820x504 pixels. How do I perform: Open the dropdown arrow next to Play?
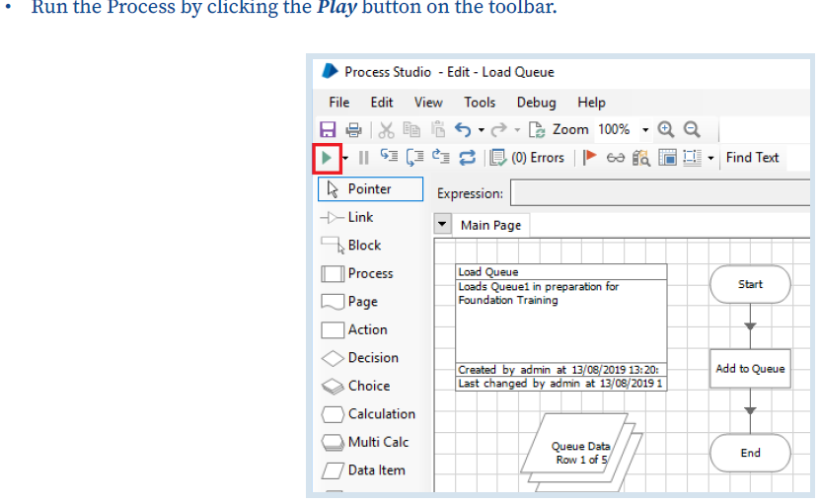click(x=345, y=158)
